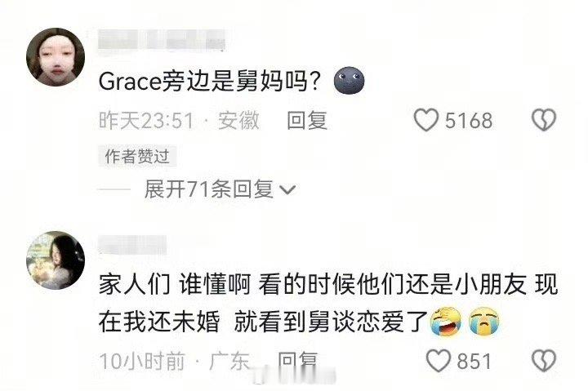Open the first commenter's avatar profile
The image size is (588, 391).
point(56,57)
